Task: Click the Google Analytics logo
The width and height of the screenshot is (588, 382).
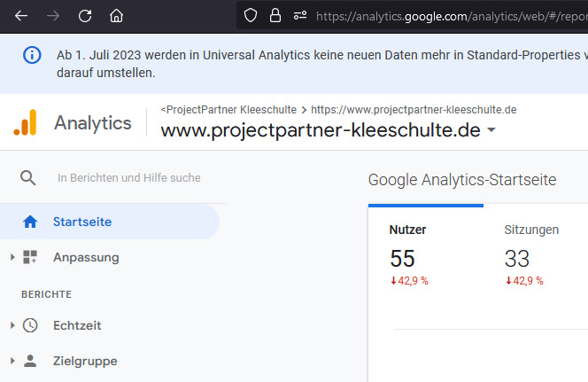Action: coord(25,122)
